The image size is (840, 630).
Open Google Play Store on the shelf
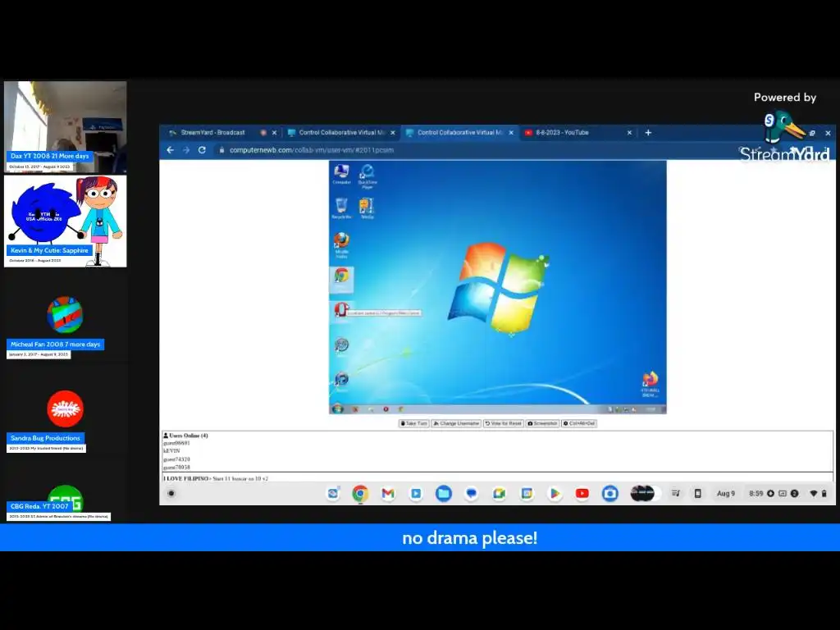tap(555, 493)
